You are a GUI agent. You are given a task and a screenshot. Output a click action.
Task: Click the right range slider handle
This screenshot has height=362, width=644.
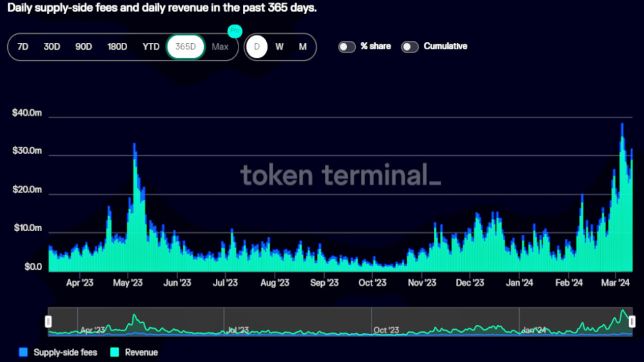click(632, 322)
